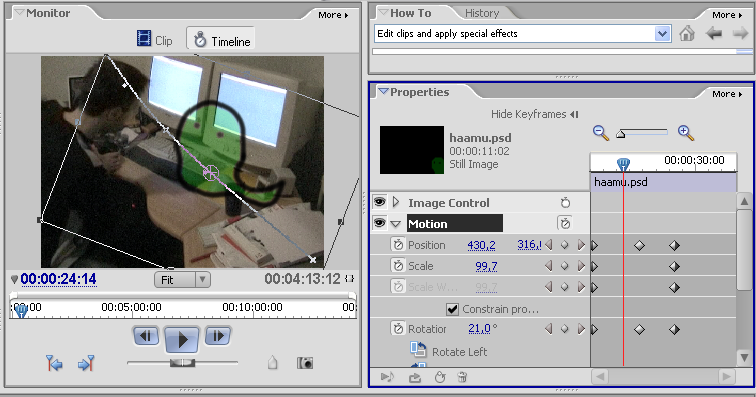This screenshot has height=397, width=756.
Task: Reset the Motion effect
Action: (x=565, y=223)
